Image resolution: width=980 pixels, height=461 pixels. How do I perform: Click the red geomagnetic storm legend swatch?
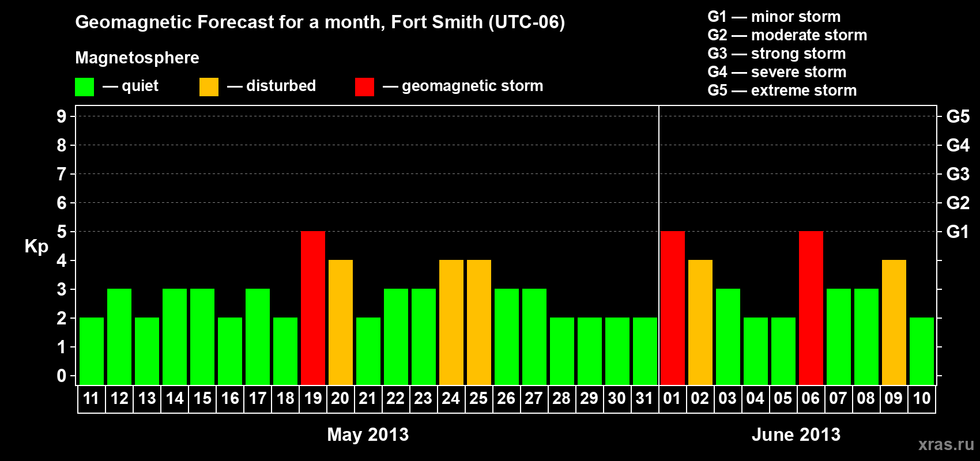click(x=364, y=87)
